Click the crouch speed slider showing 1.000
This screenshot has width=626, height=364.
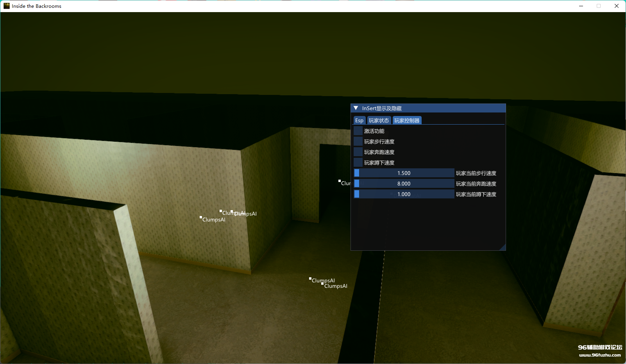[x=404, y=194]
